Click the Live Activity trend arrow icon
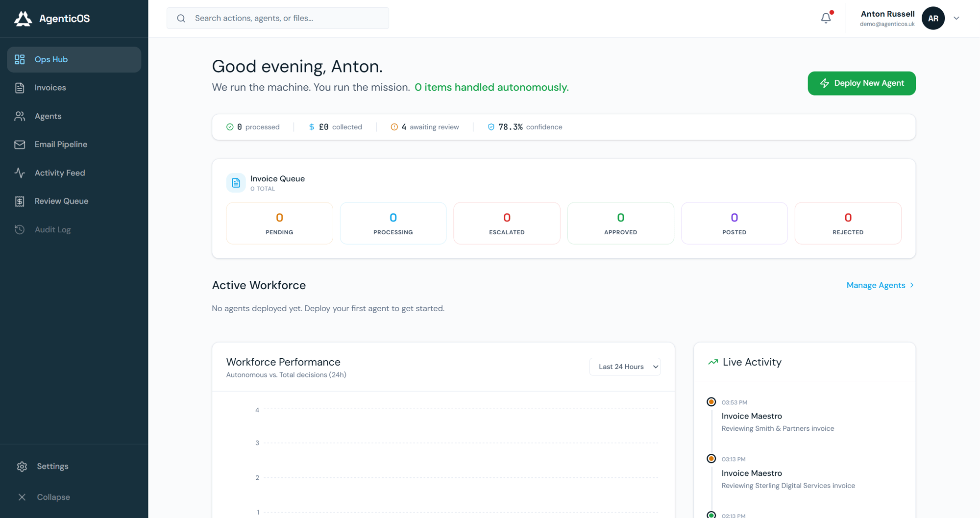 click(x=713, y=362)
